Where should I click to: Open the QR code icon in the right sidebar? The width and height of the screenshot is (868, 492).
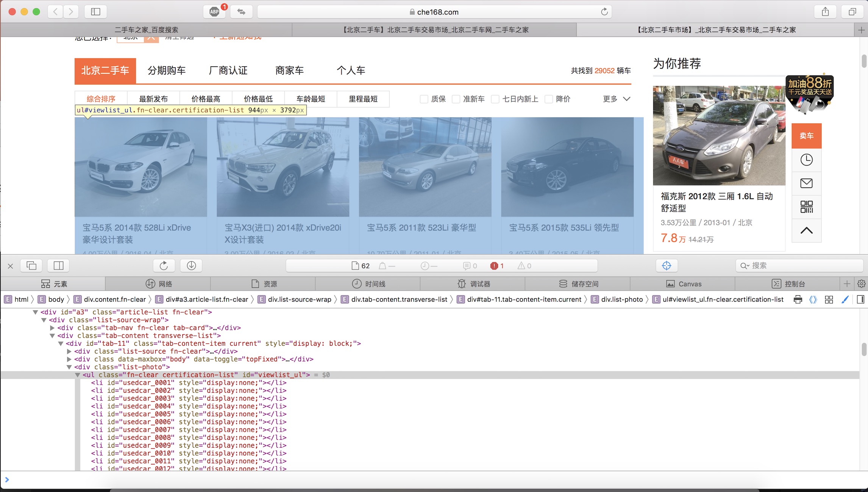807,207
